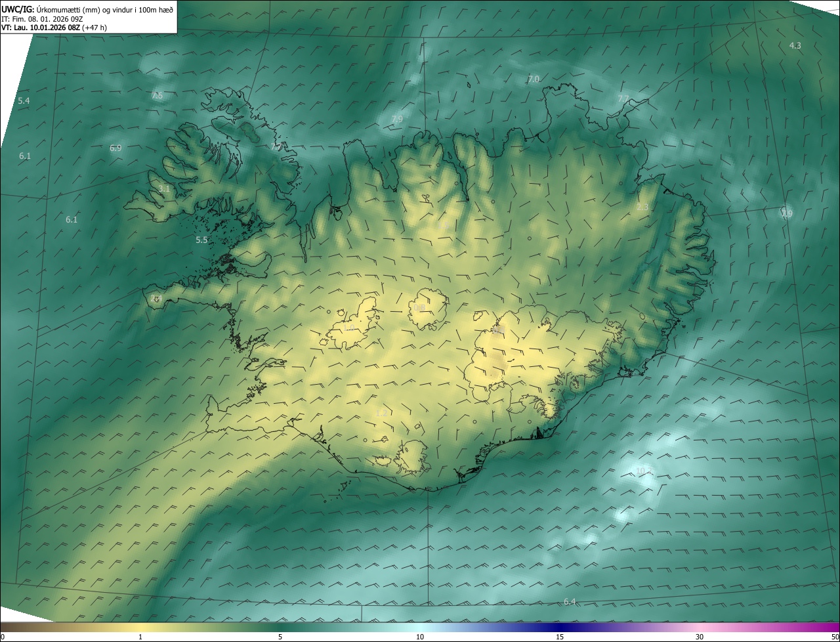Image resolution: width=840 pixels, height=642 pixels.
Task: Click the 10 tick on the colour scale
Action: (420, 637)
